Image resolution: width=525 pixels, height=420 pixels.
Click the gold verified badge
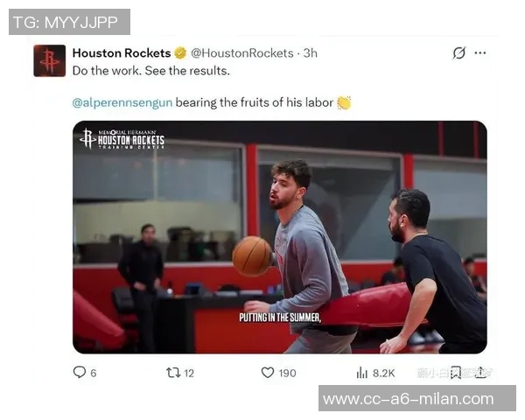pyautogui.click(x=180, y=52)
